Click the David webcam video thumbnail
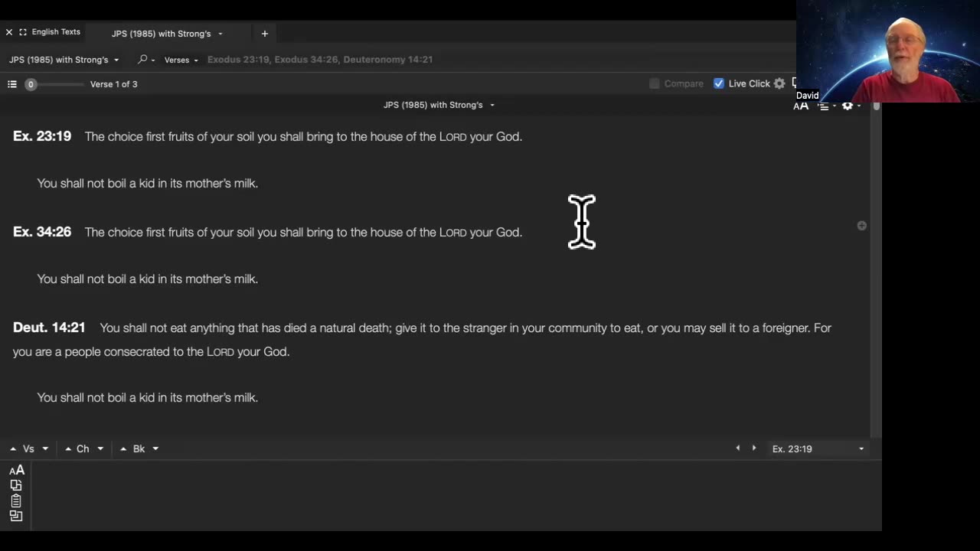The image size is (980, 551). (x=888, y=51)
